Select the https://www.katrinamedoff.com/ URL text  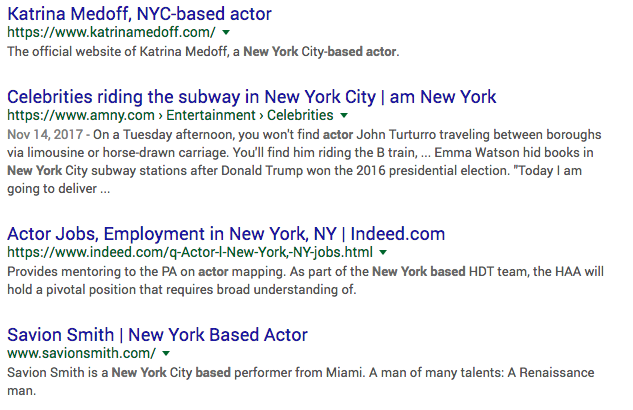(x=111, y=32)
